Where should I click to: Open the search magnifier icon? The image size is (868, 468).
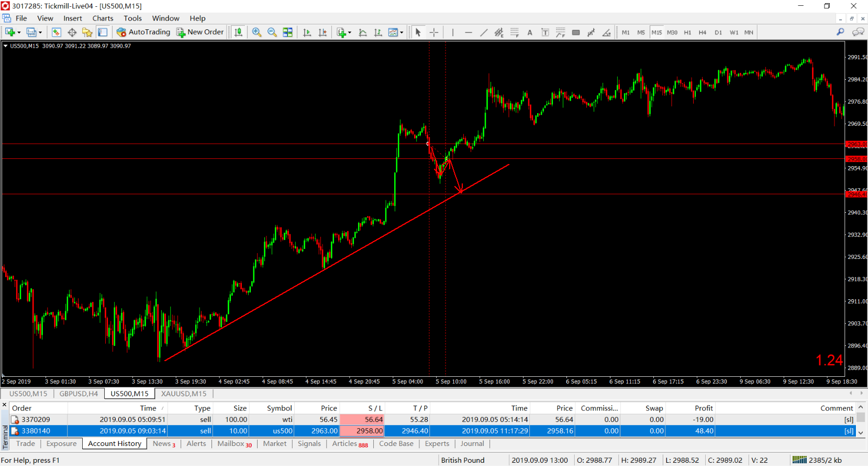click(840, 32)
